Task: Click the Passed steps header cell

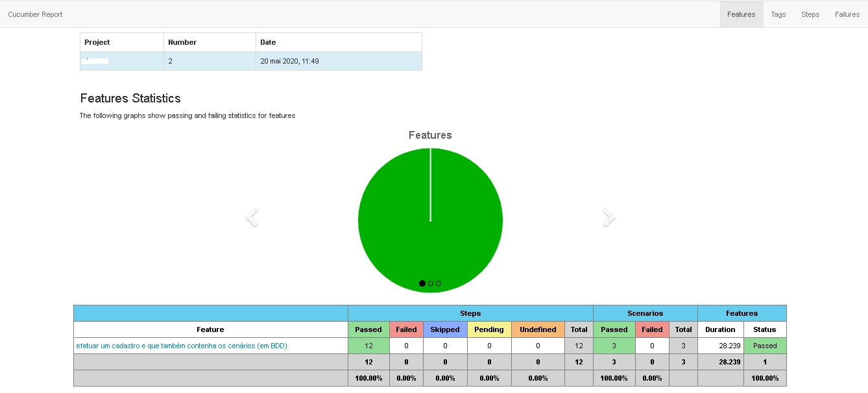Action: click(x=368, y=329)
